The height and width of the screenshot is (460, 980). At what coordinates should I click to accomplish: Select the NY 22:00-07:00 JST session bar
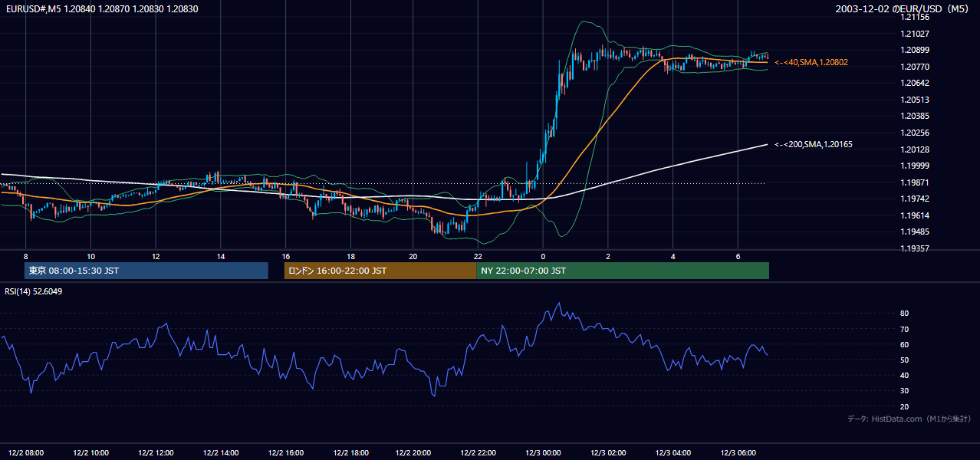tap(623, 271)
